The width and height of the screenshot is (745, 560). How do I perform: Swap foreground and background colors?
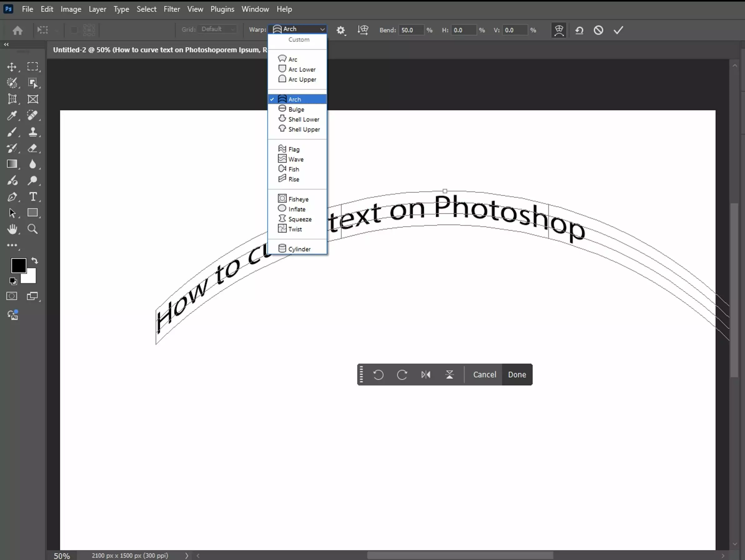click(x=35, y=261)
